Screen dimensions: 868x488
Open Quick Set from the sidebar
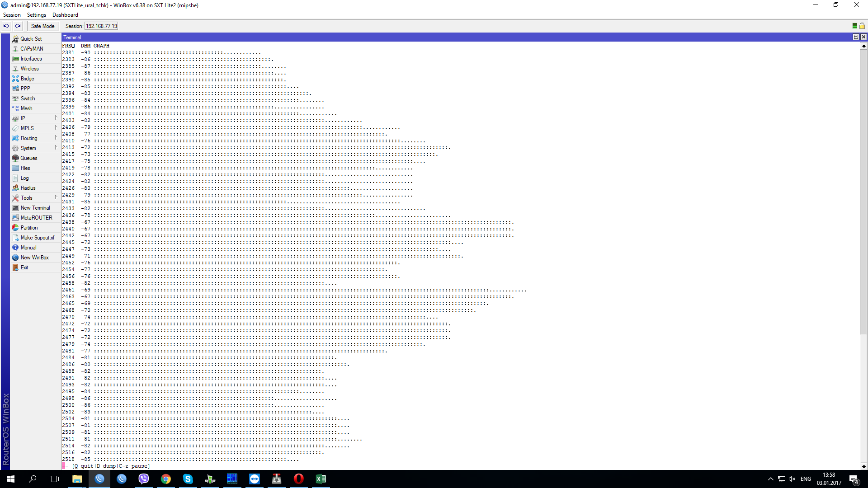[31, 39]
